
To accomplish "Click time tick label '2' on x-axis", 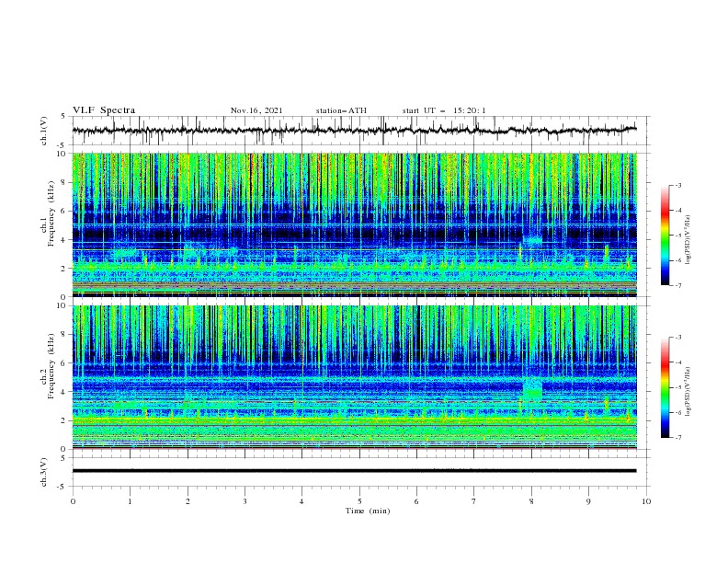I will 188,501.
